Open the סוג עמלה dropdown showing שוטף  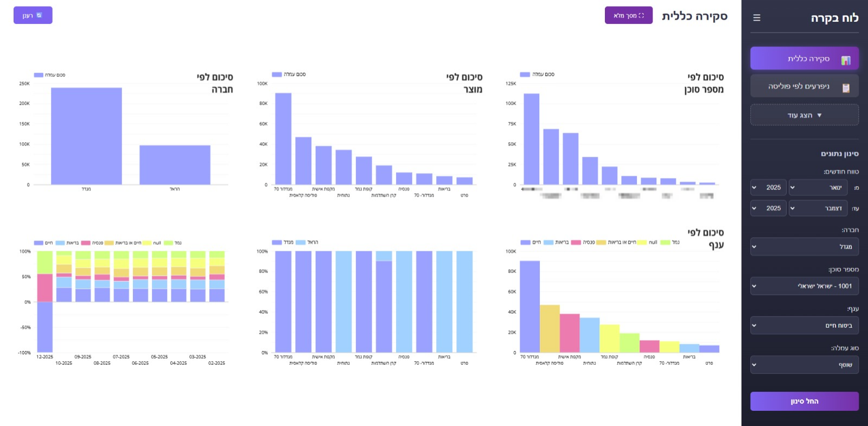(x=804, y=365)
